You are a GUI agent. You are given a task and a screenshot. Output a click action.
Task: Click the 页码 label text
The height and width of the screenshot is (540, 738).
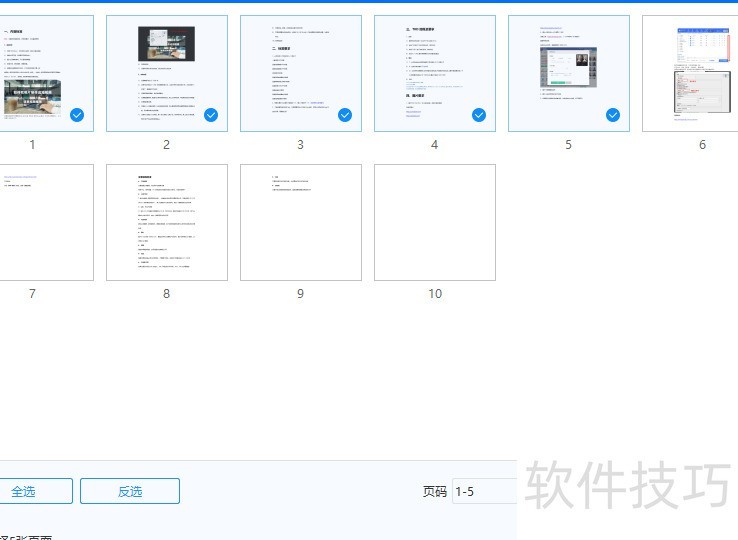click(x=434, y=492)
